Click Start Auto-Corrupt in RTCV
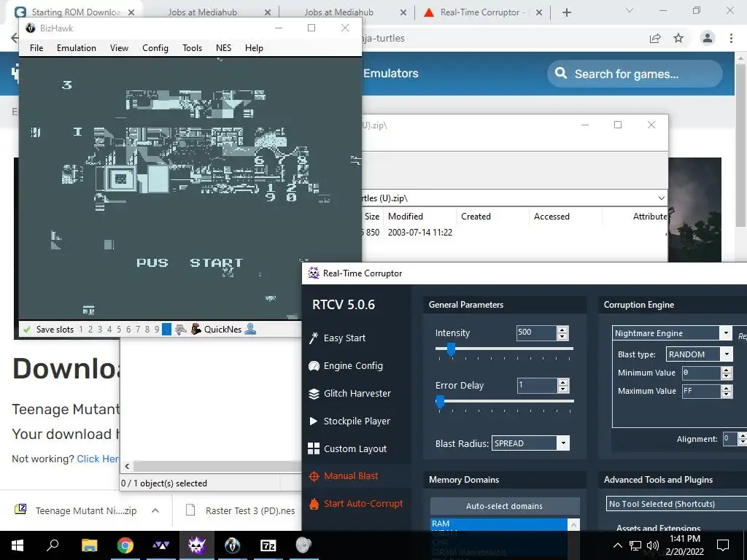 pyautogui.click(x=355, y=503)
